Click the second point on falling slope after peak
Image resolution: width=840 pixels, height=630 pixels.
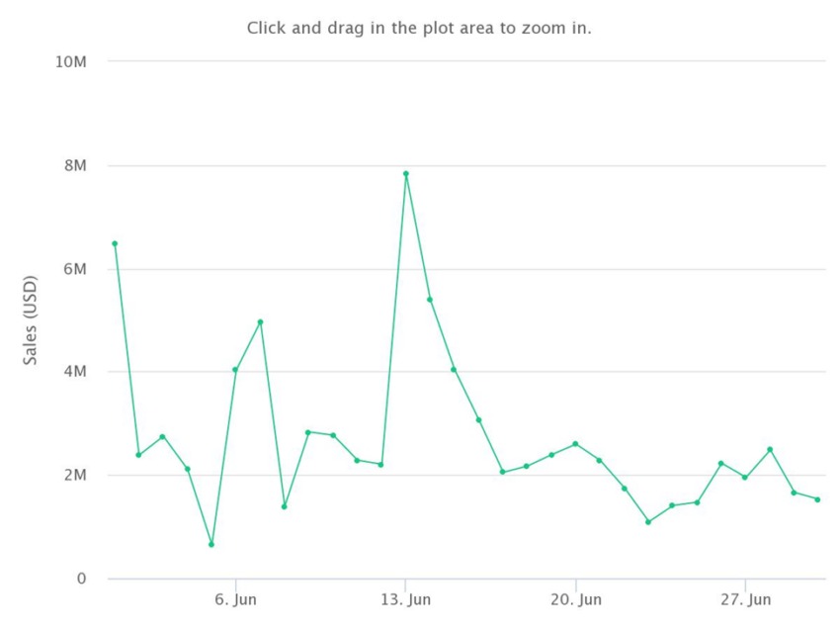(454, 370)
